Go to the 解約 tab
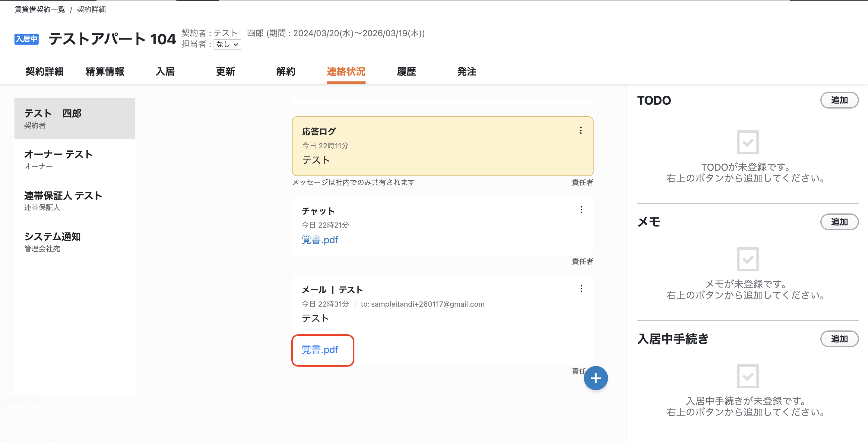The height and width of the screenshot is (442, 868). pos(286,71)
